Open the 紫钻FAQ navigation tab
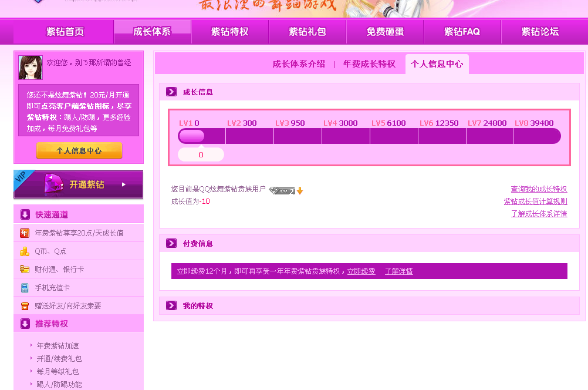The width and height of the screenshot is (588, 390). click(x=462, y=32)
